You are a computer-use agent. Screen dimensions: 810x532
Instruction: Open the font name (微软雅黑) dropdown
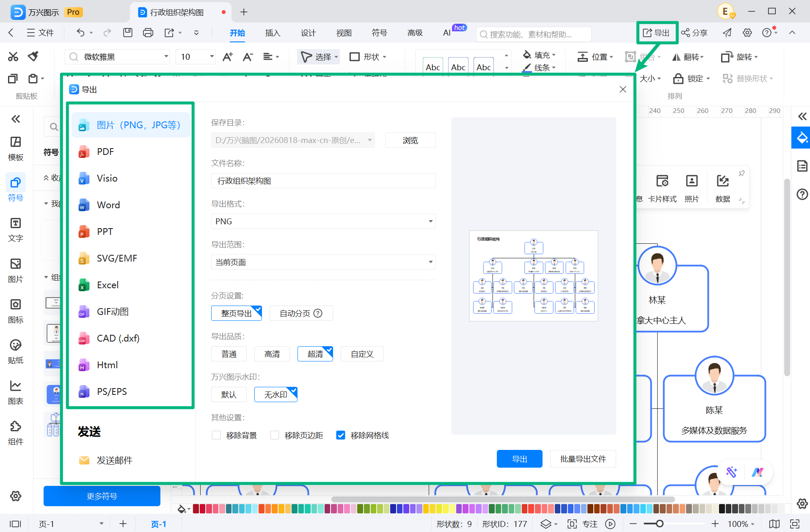click(118, 57)
